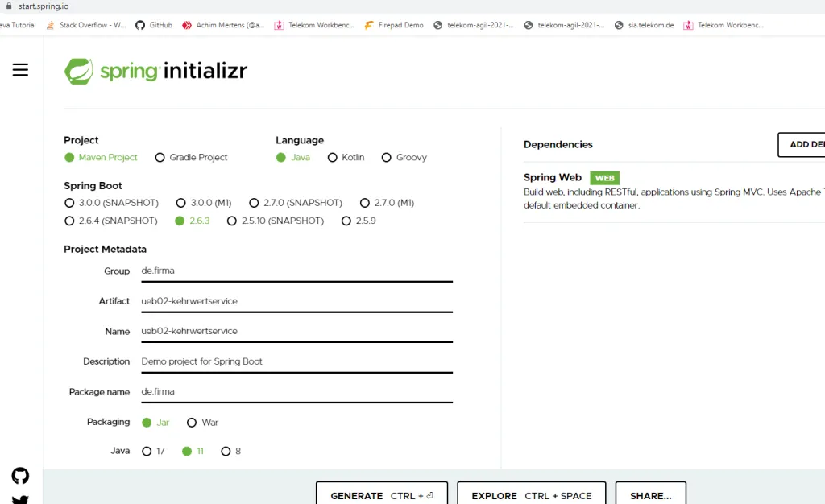Choose Java version 8

(231, 451)
